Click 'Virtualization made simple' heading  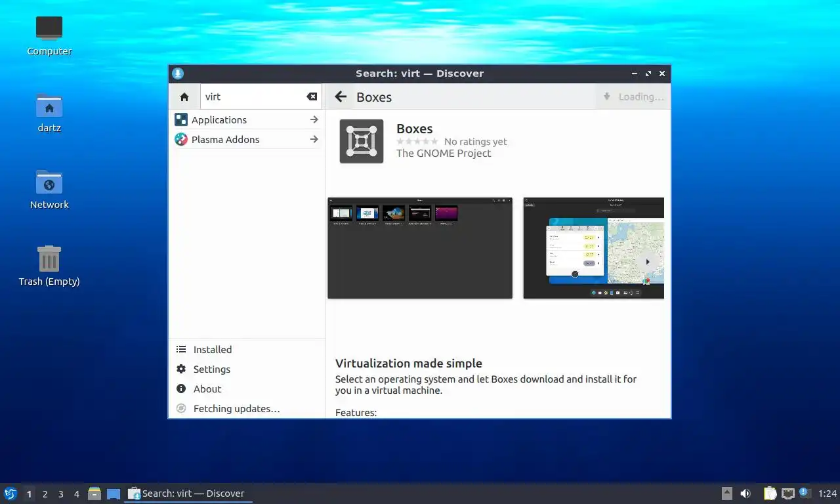409,364
